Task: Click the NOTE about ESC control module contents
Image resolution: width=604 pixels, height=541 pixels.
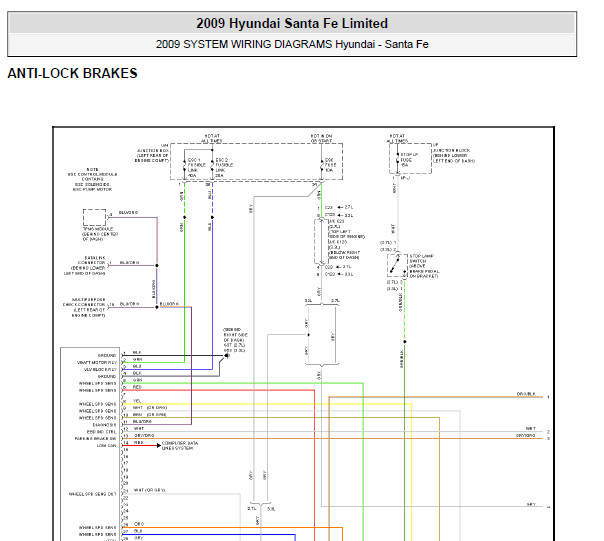Action: (93, 180)
